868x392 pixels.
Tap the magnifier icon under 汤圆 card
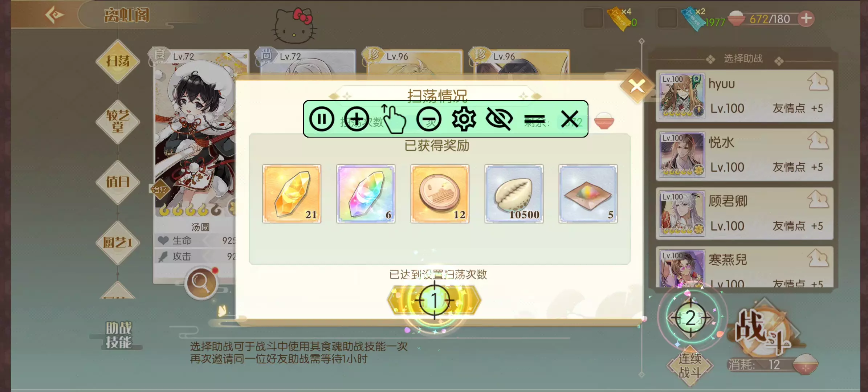[x=201, y=283]
